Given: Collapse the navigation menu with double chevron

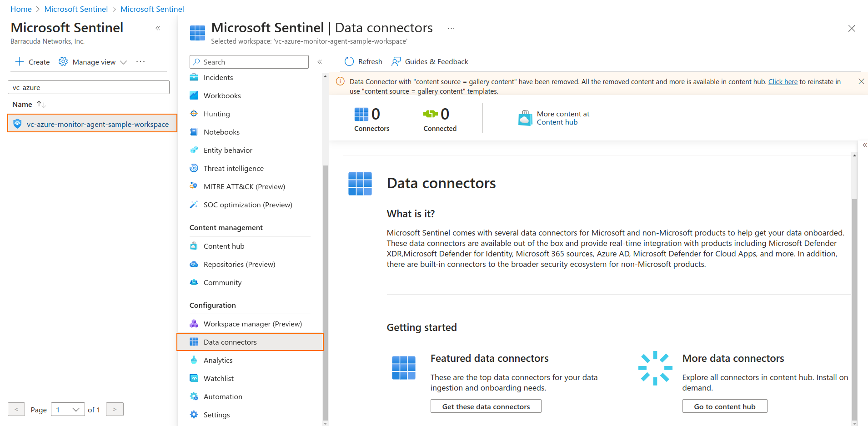Looking at the screenshot, I should pos(320,62).
